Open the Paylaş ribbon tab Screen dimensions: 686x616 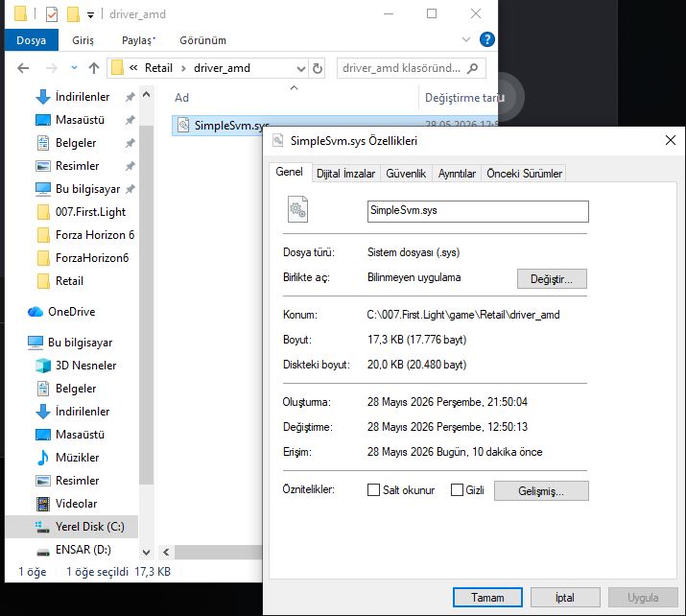(138, 40)
